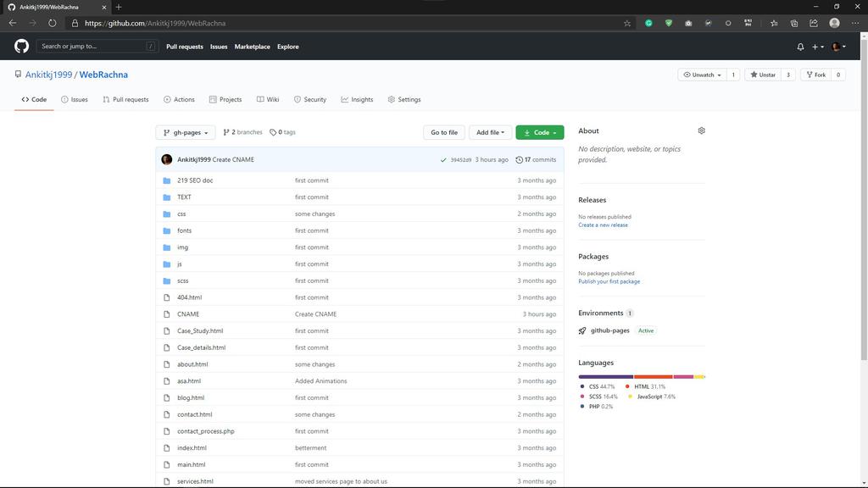The image size is (868, 488).
Task: Open the Insights tab
Action: pos(357,100)
